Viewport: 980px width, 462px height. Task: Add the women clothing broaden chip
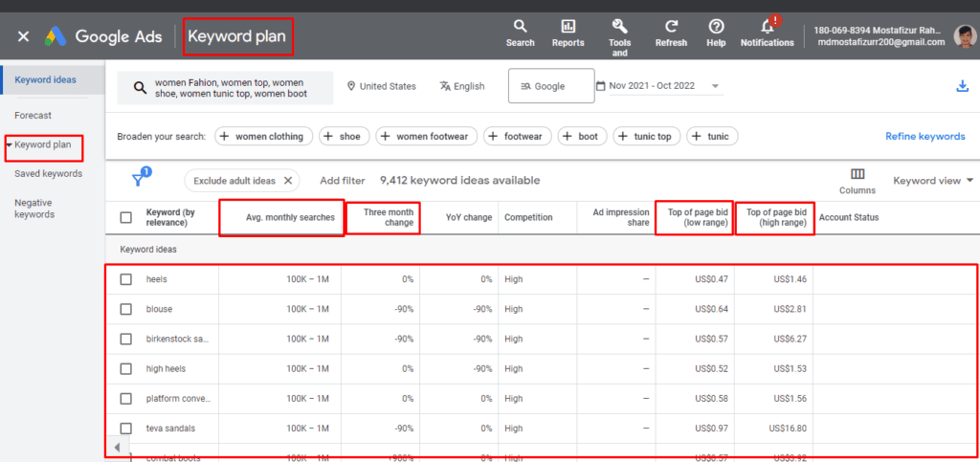264,136
